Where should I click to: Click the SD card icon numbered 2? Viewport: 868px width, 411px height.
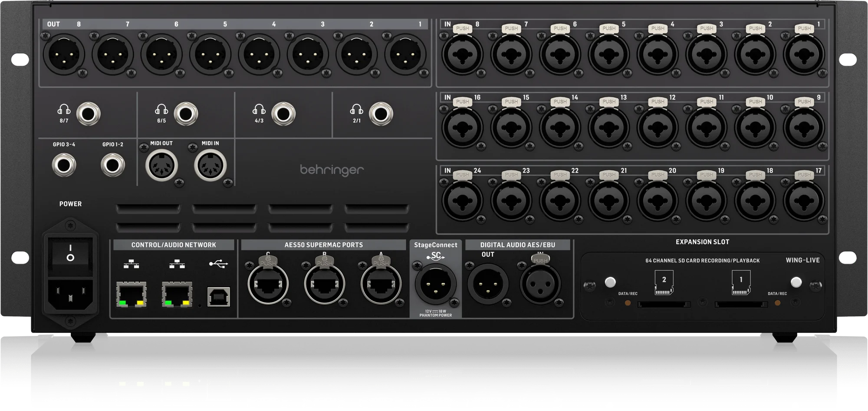[664, 282]
